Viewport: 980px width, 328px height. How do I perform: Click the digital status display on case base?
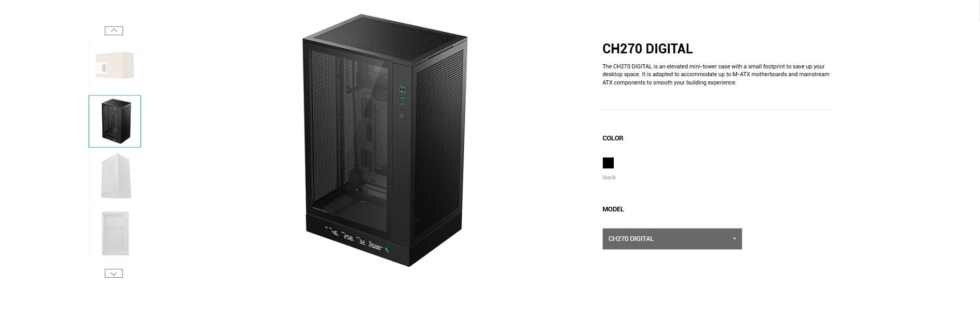coord(353,239)
